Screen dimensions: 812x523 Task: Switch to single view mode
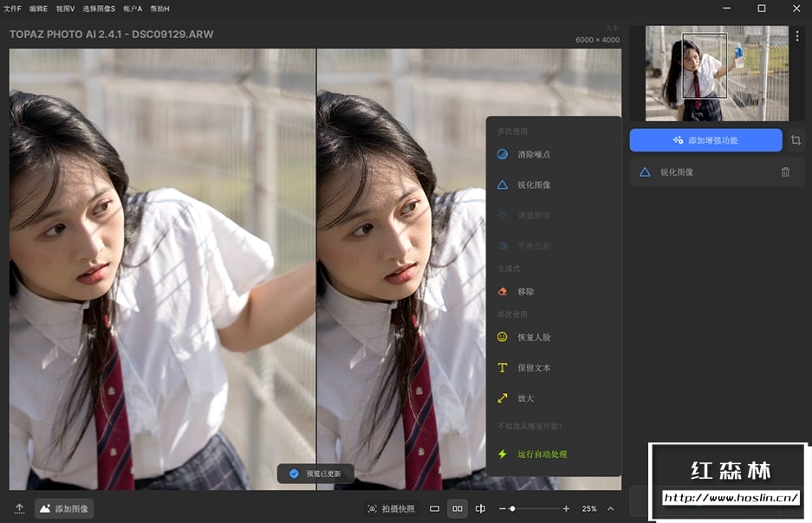tap(434, 508)
